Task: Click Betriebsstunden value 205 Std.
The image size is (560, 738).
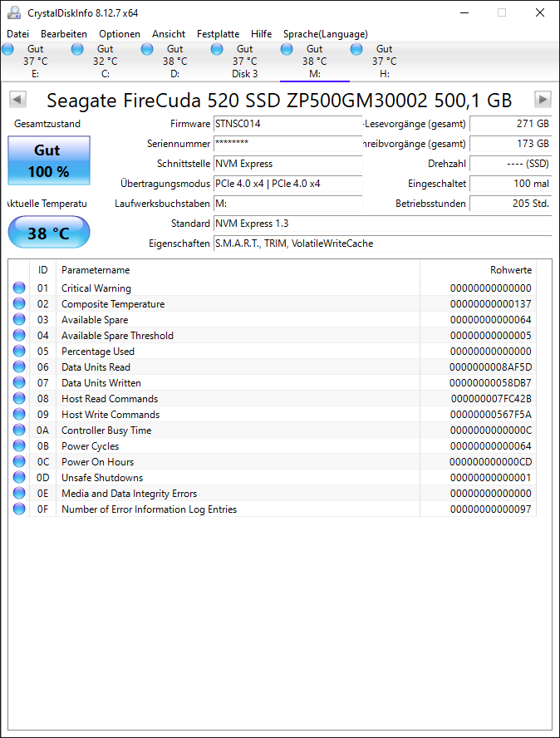Action: pos(510,204)
